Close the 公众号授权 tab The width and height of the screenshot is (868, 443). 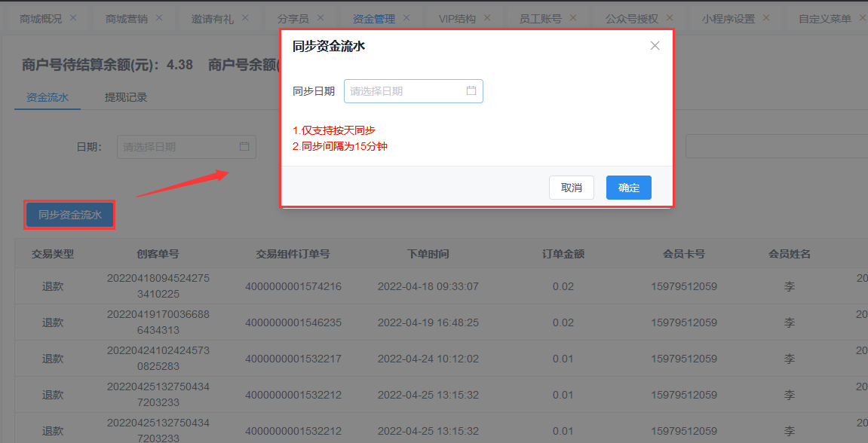[669, 18]
